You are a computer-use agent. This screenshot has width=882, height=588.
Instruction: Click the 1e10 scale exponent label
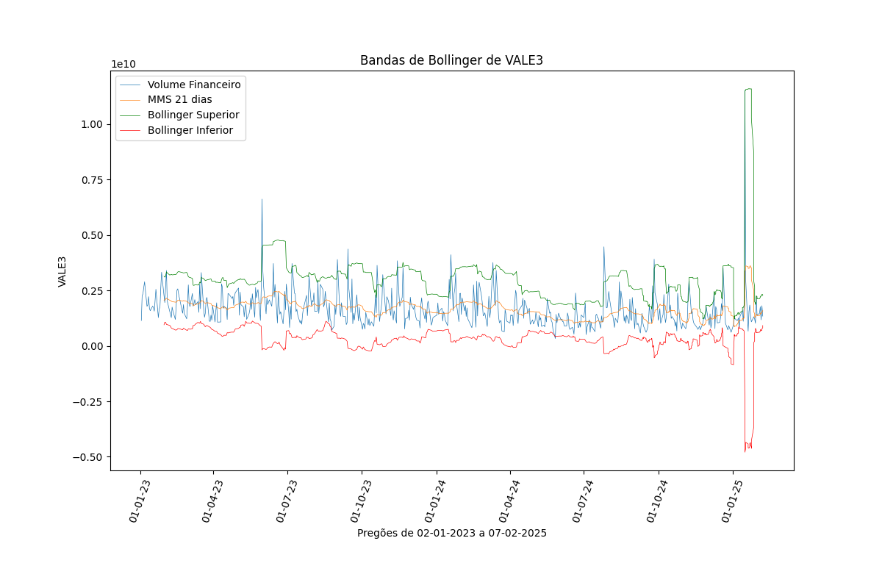(123, 64)
